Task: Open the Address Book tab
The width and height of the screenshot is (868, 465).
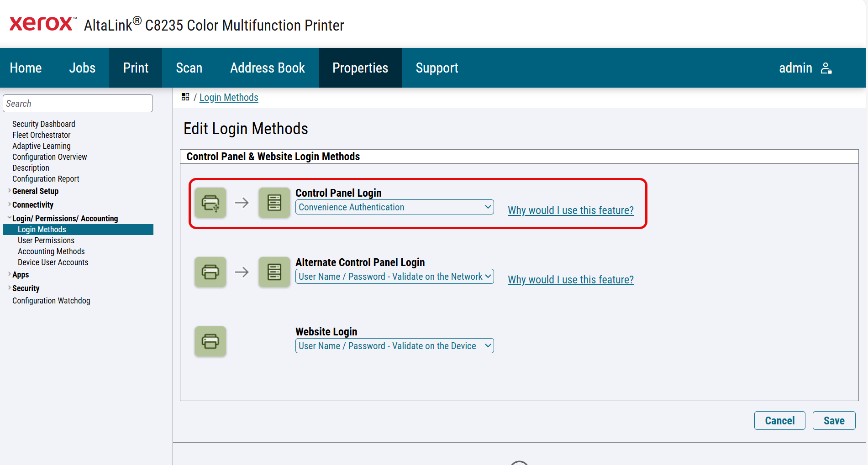Action: pyautogui.click(x=267, y=68)
